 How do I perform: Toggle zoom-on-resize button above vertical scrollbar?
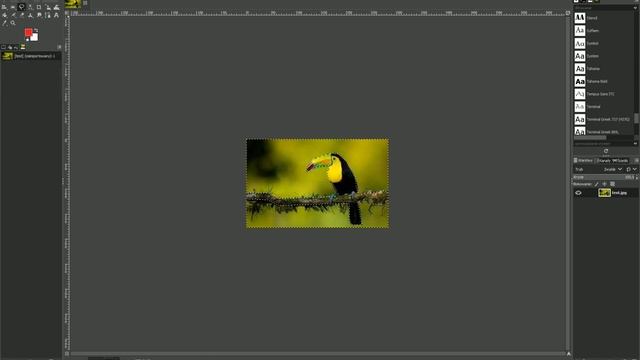tap(568, 13)
